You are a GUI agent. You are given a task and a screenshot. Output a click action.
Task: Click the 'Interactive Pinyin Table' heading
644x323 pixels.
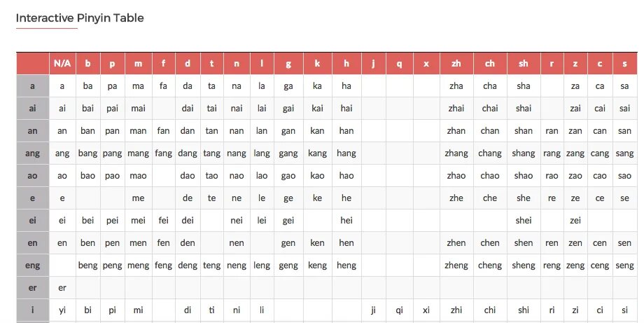pos(80,18)
